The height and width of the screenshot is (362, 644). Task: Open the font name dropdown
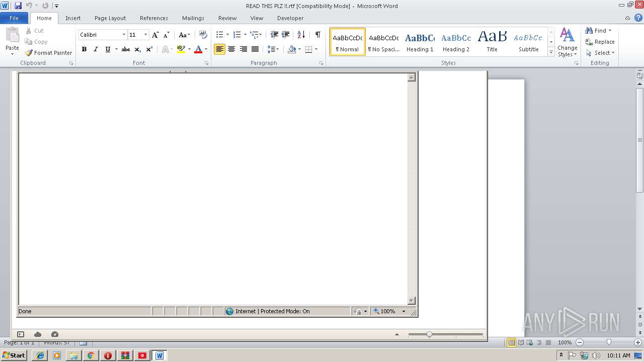tap(124, 35)
